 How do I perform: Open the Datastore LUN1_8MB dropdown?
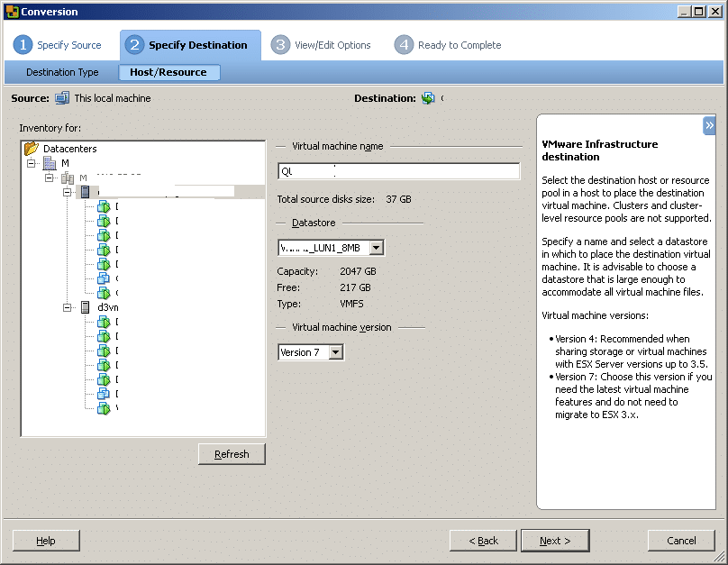pos(377,248)
